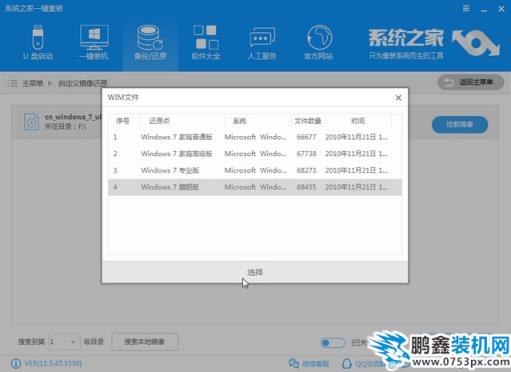Click the version info icon at bottom left

pyautogui.click(x=16, y=363)
